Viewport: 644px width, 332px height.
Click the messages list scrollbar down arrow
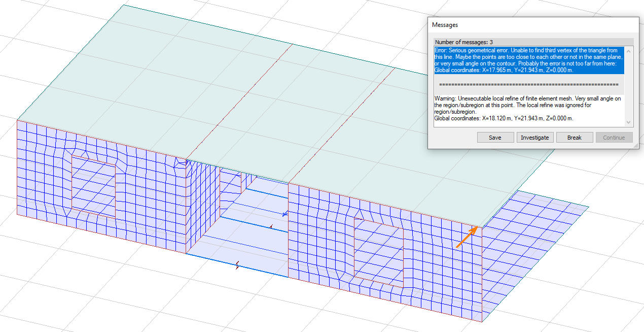click(629, 122)
